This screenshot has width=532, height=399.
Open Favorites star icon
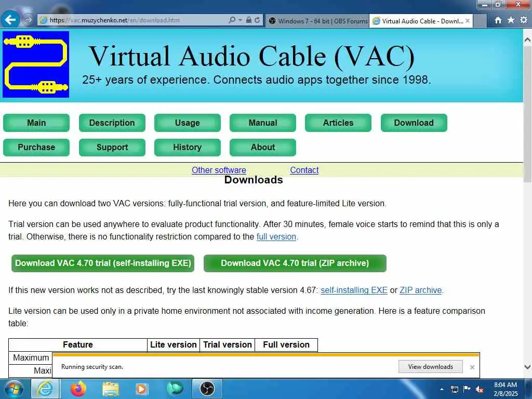[511, 20]
